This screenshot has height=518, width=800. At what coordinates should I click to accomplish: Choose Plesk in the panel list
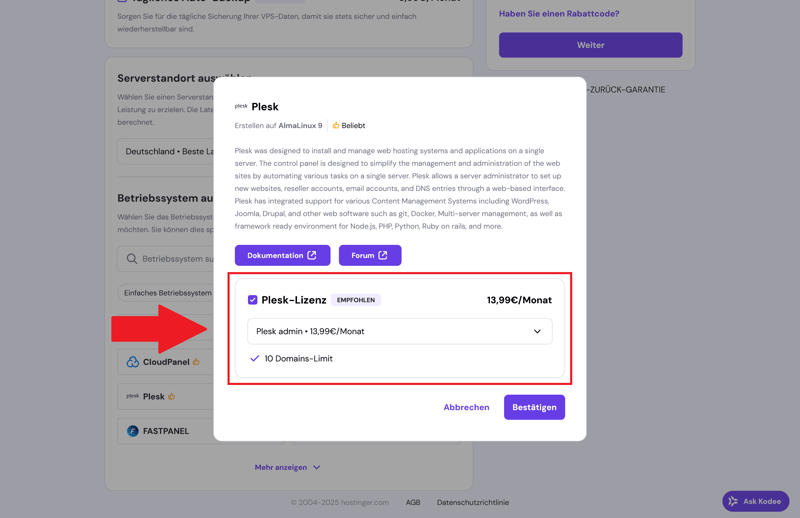click(154, 396)
